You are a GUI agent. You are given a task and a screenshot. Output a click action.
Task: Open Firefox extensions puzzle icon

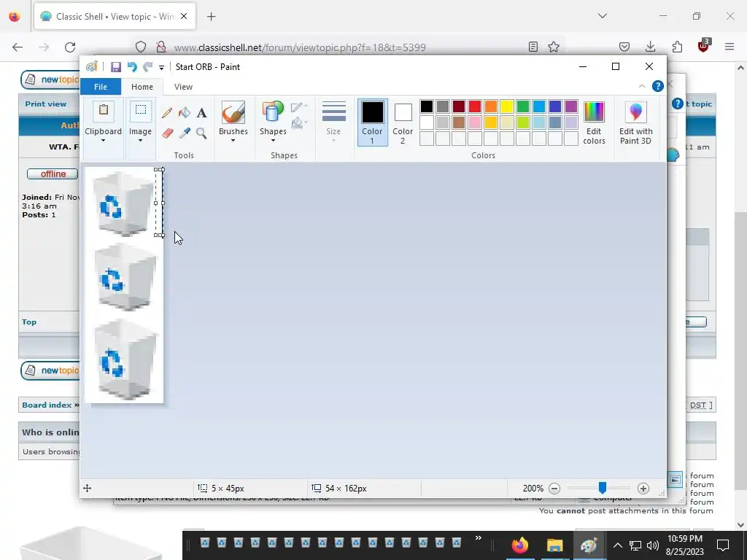pos(677,47)
